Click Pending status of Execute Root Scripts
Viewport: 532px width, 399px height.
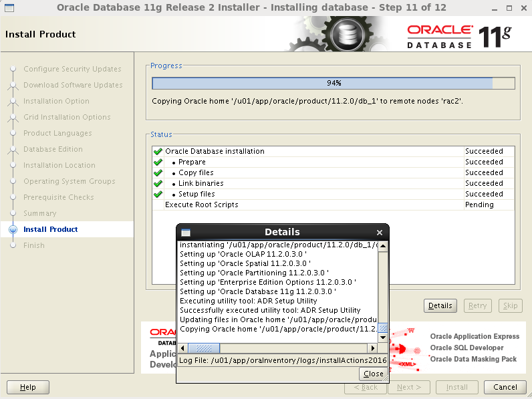coord(479,205)
